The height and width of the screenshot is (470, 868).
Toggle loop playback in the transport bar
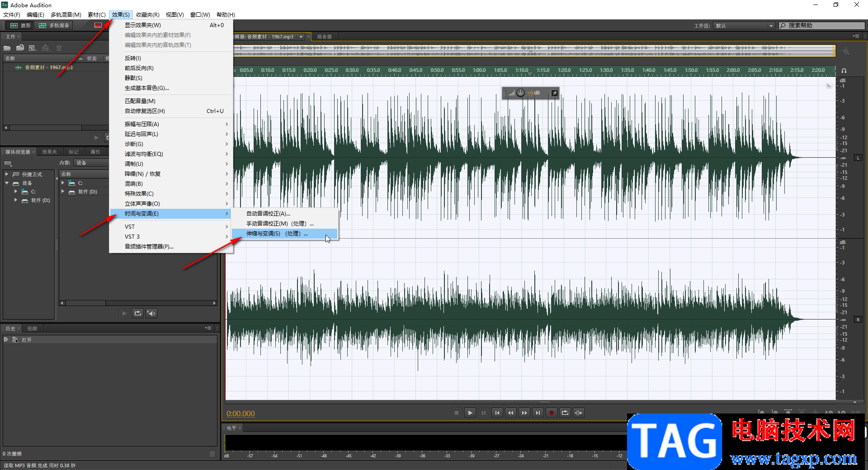point(565,413)
